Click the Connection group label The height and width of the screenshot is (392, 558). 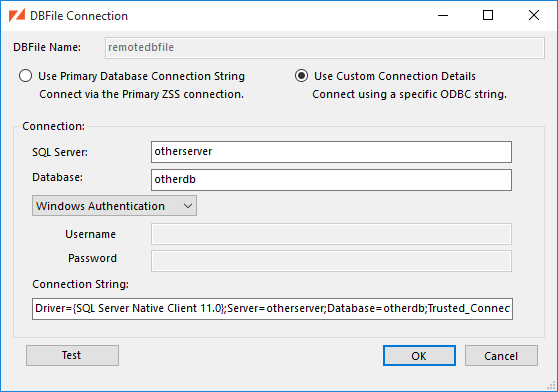(x=53, y=126)
